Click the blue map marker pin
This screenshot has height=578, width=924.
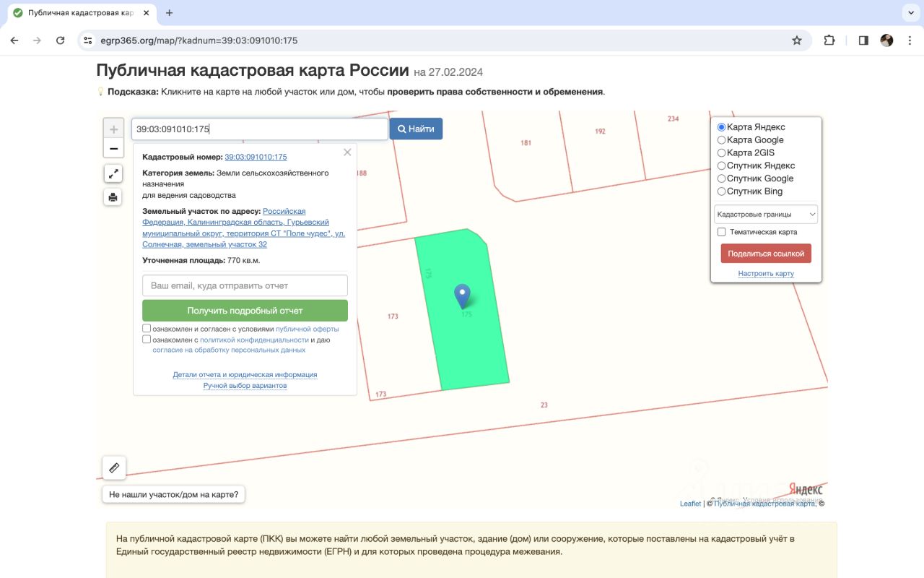462,296
